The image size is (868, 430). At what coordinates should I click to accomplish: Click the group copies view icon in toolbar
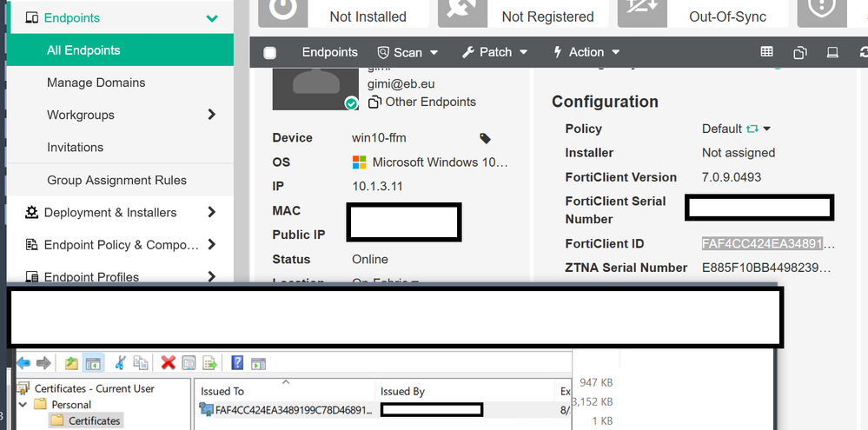point(800,53)
